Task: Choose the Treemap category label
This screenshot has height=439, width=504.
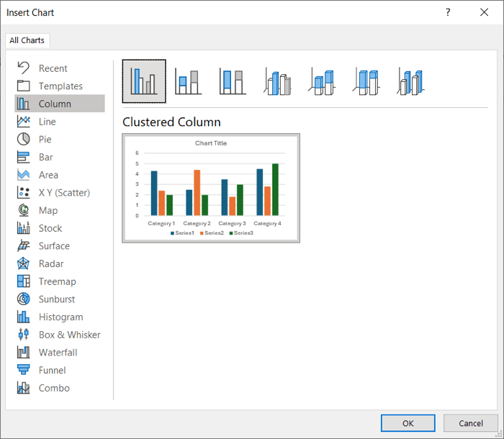Action: (x=57, y=281)
